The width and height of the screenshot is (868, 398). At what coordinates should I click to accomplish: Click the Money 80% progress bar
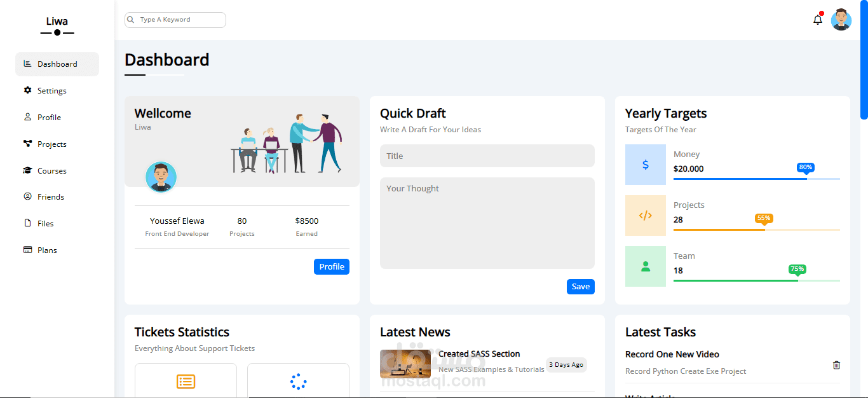tap(757, 179)
